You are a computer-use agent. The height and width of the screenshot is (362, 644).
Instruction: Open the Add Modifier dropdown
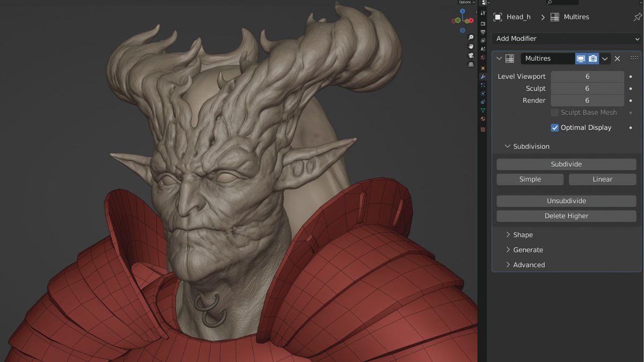tap(566, 39)
